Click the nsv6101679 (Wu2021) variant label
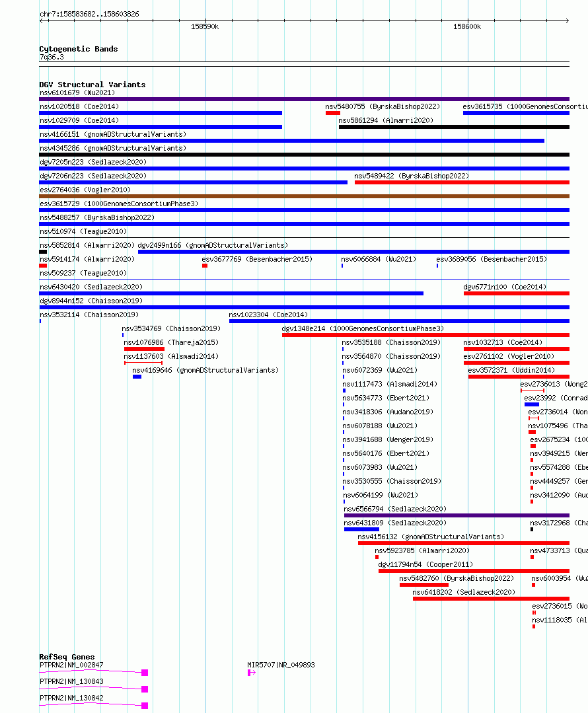 pyautogui.click(x=77, y=93)
